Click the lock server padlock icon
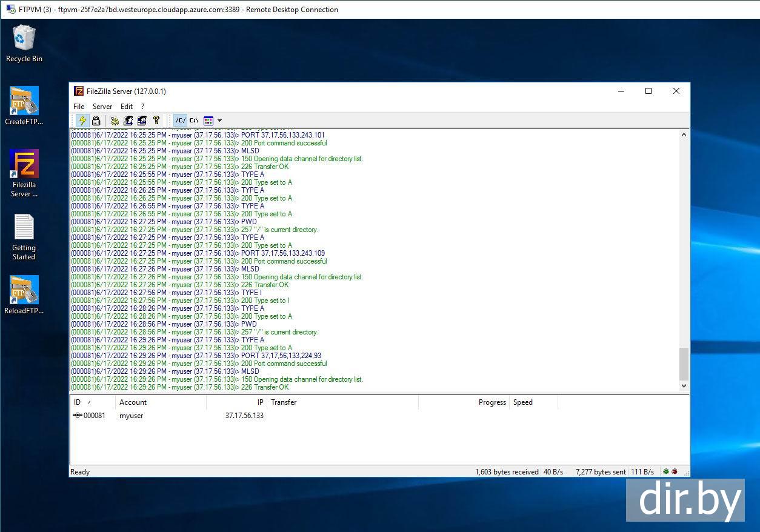This screenshot has height=532, width=760. point(96,121)
